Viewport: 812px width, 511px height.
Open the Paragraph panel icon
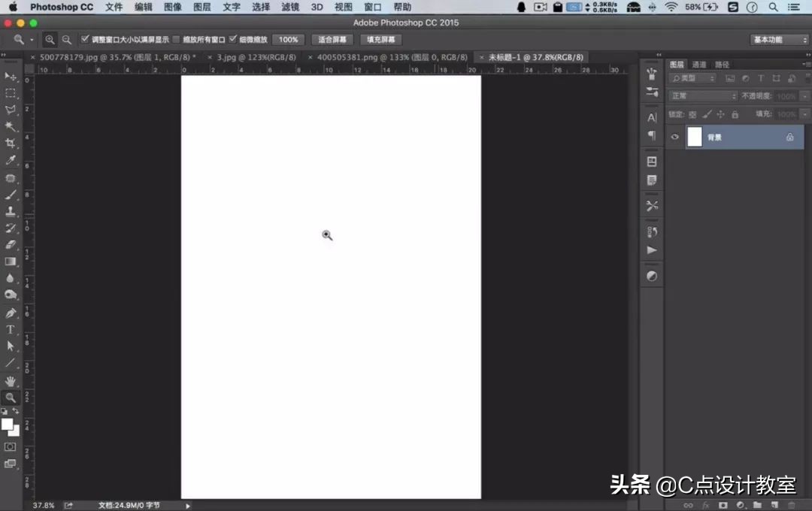[651, 136]
